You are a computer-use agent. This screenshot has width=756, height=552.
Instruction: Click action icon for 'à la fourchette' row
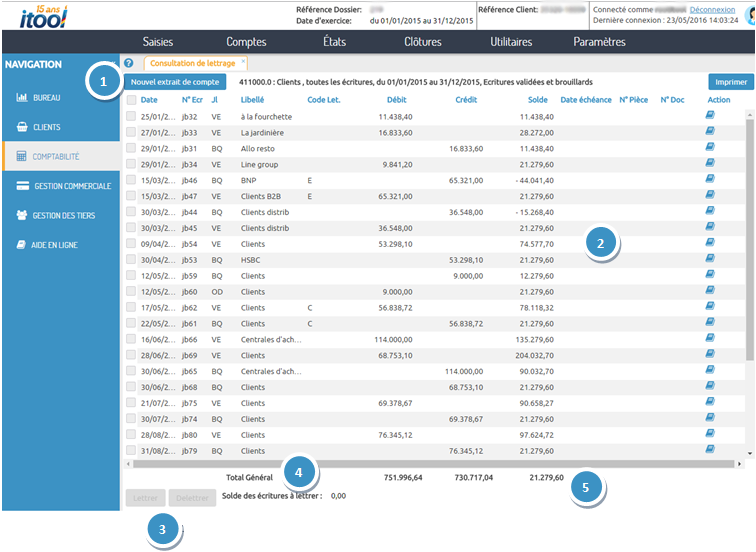pos(710,115)
